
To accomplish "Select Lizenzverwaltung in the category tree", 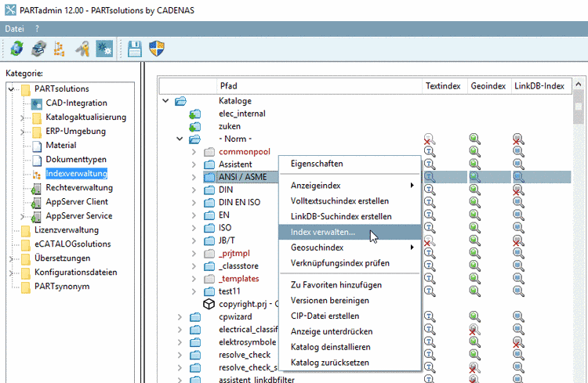I will pyautogui.click(x=66, y=230).
